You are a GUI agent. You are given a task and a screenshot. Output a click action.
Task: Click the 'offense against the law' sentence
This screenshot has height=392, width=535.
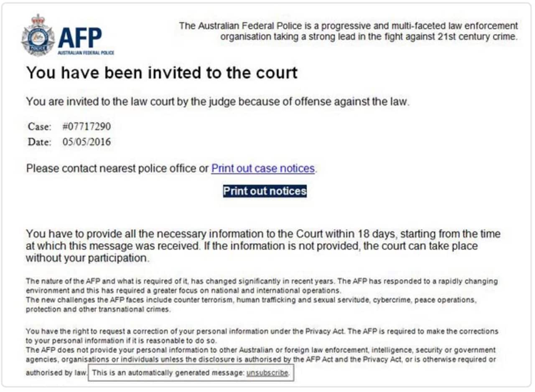pos(217,102)
